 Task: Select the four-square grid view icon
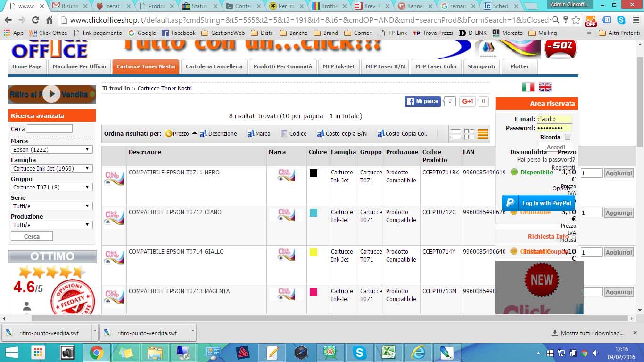469,134
